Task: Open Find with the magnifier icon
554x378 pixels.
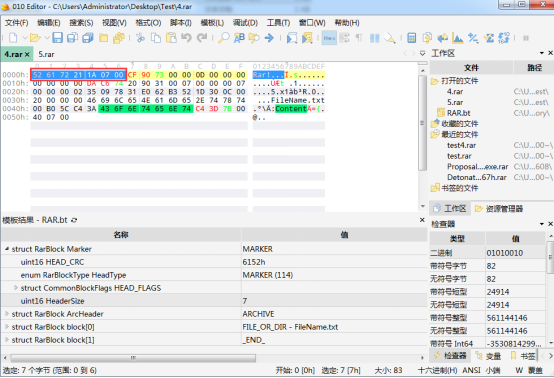Action: tap(223, 37)
